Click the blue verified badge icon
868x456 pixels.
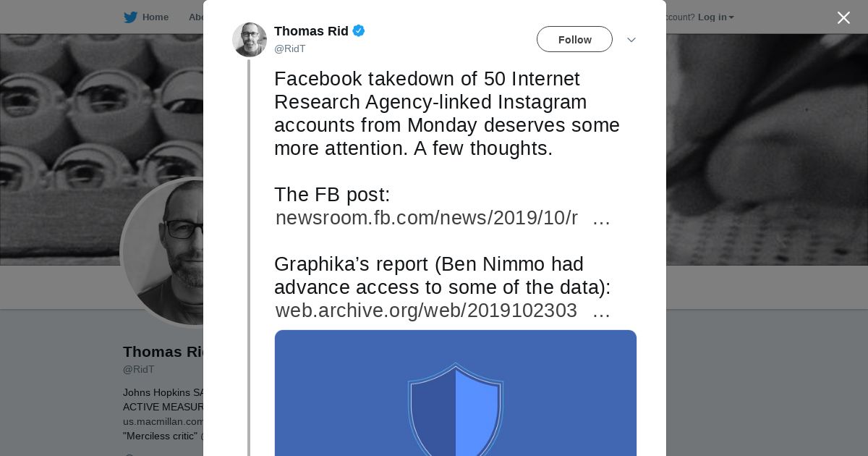(359, 31)
